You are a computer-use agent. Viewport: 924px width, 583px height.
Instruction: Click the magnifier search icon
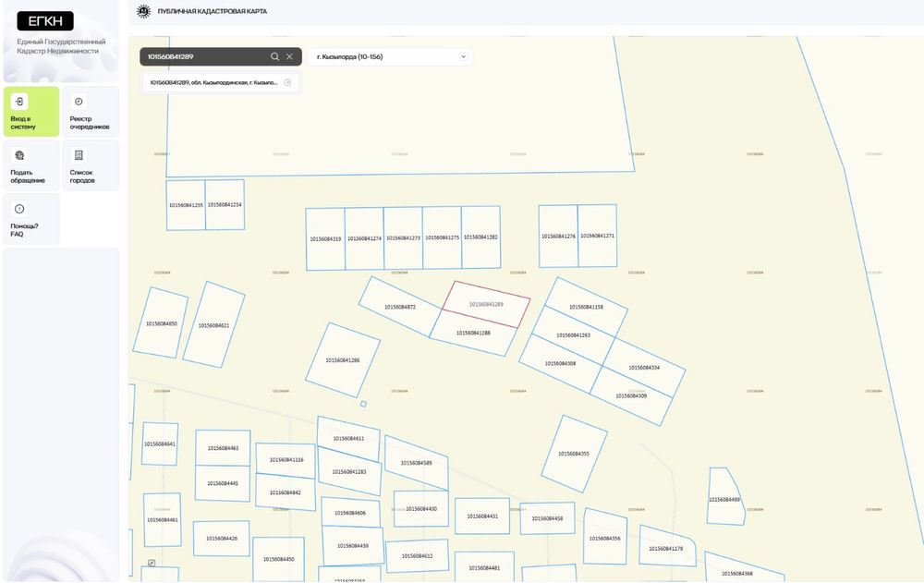pos(274,56)
